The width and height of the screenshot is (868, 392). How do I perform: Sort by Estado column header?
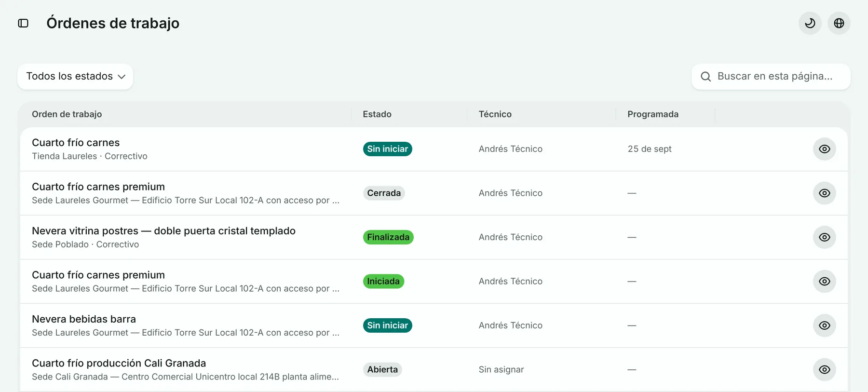pyautogui.click(x=377, y=114)
